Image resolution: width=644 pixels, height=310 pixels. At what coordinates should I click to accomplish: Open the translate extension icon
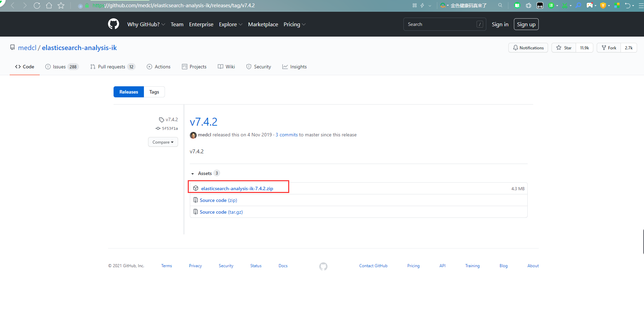coord(551,6)
